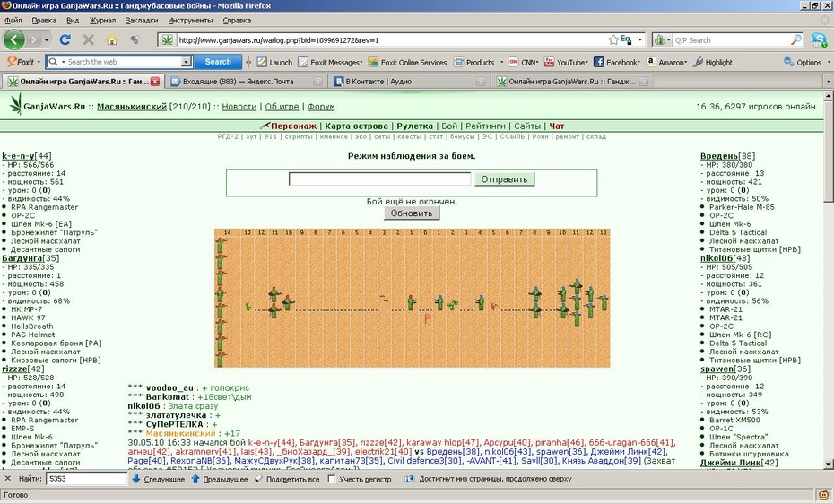This screenshot has height=504, width=834.
Task: Click the Обновить button
Action: [x=412, y=213]
